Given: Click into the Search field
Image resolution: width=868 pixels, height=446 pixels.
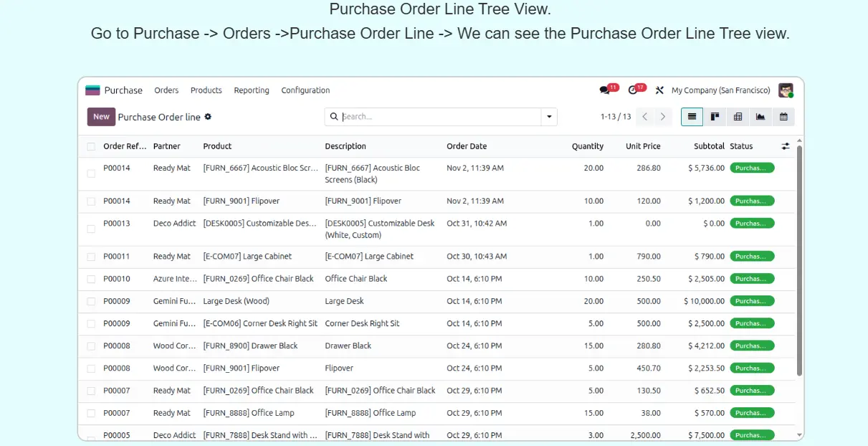Looking at the screenshot, I should click(437, 117).
